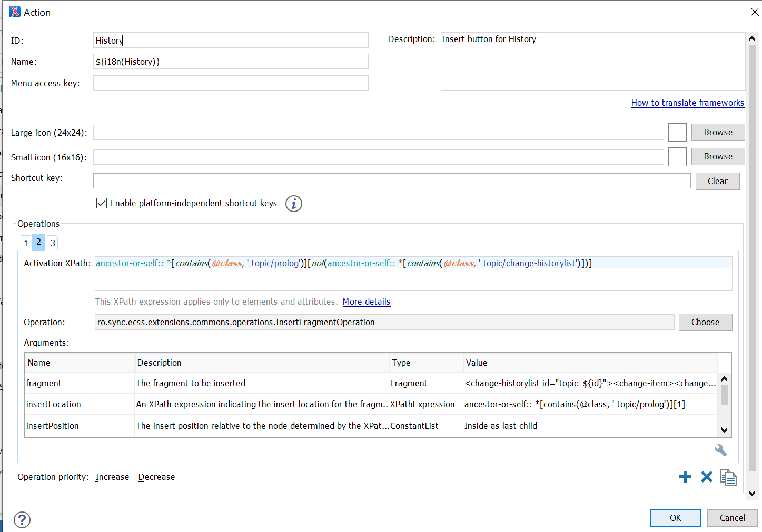Switch to operation tab 1
Image resolution: width=762 pixels, height=532 pixels.
(x=26, y=243)
